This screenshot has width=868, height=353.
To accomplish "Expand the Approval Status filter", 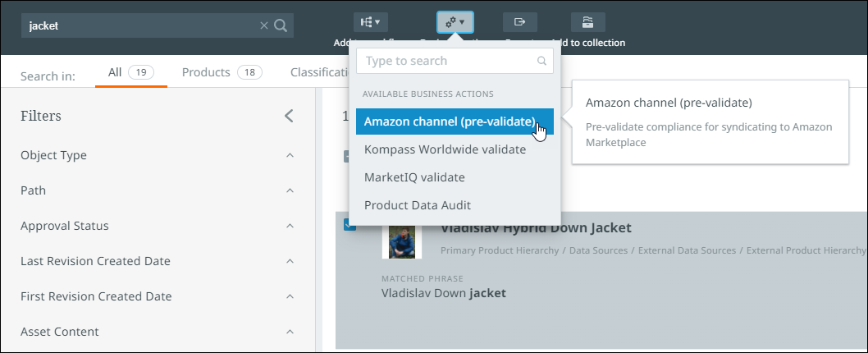I will pyautogui.click(x=290, y=226).
